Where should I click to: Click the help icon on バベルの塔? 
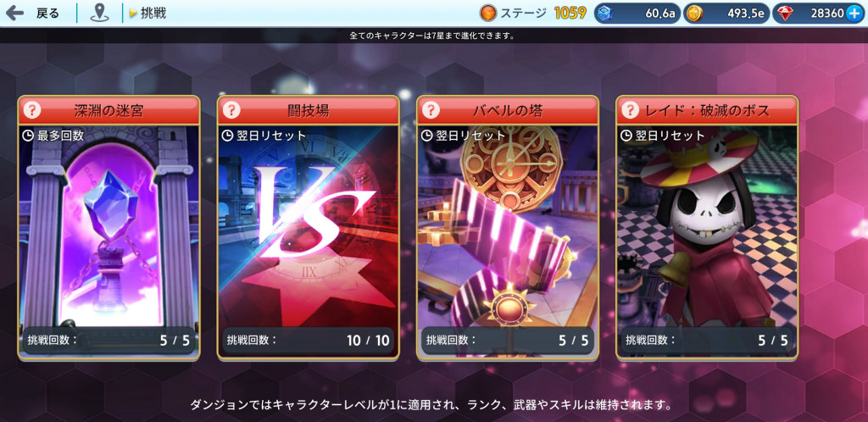tap(431, 110)
